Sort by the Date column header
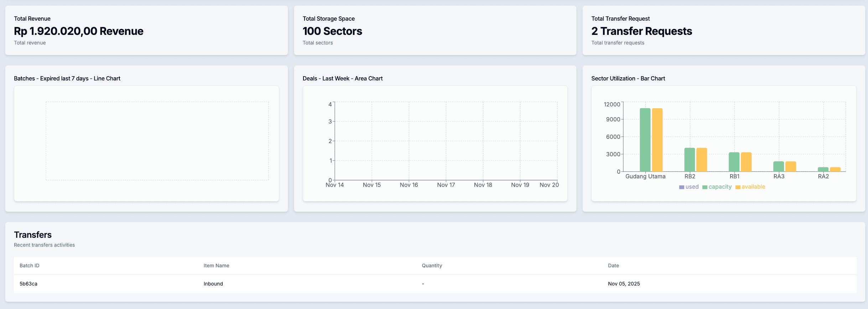The image size is (868, 309). click(x=614, y=266)
